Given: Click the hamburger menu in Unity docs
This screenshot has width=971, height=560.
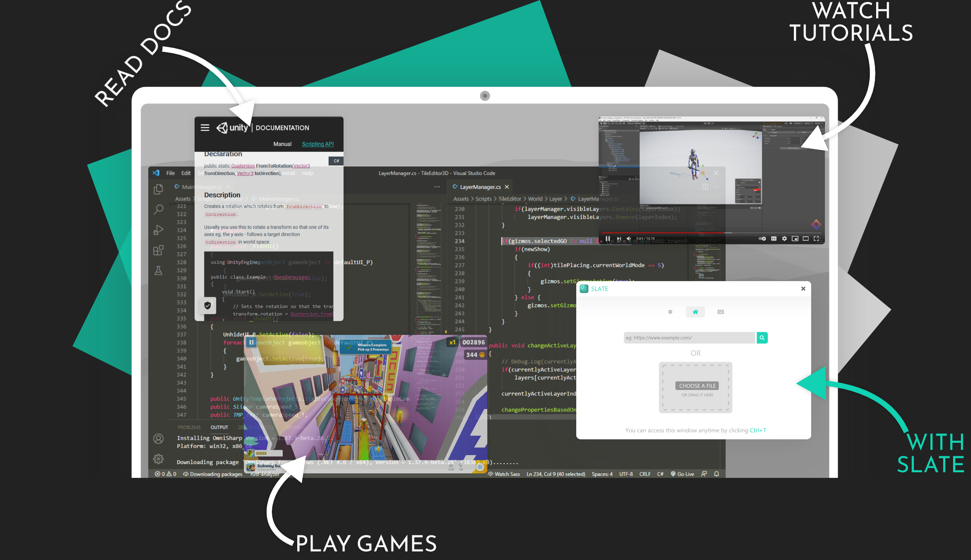Looking at the screenshot, I should (x=205, y=127).
